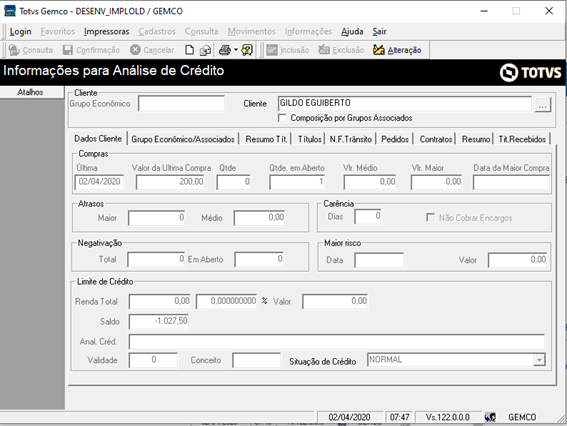Click the Negativação Total field
Image resolution: width=567 pixels, height=426 pixels.
coord(156,259)
